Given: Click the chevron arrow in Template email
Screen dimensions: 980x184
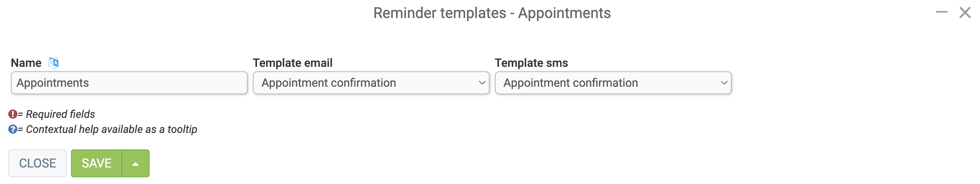Looking at the screenshot, I should (482, 83).
